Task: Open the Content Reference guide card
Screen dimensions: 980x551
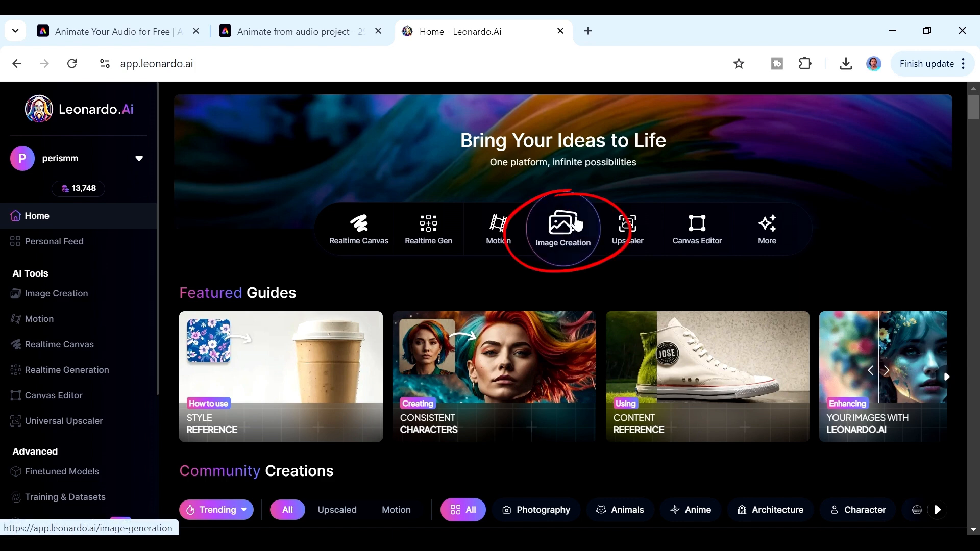Action: 707,377
